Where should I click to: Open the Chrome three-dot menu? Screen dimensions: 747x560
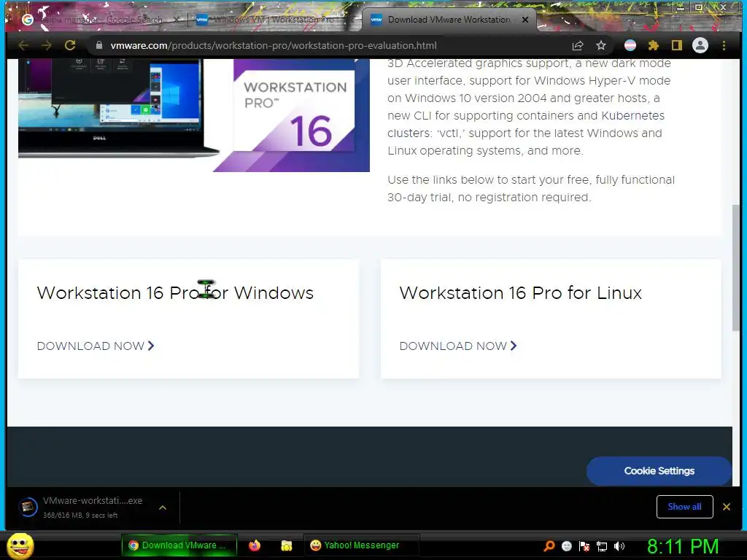coord(724,46)
